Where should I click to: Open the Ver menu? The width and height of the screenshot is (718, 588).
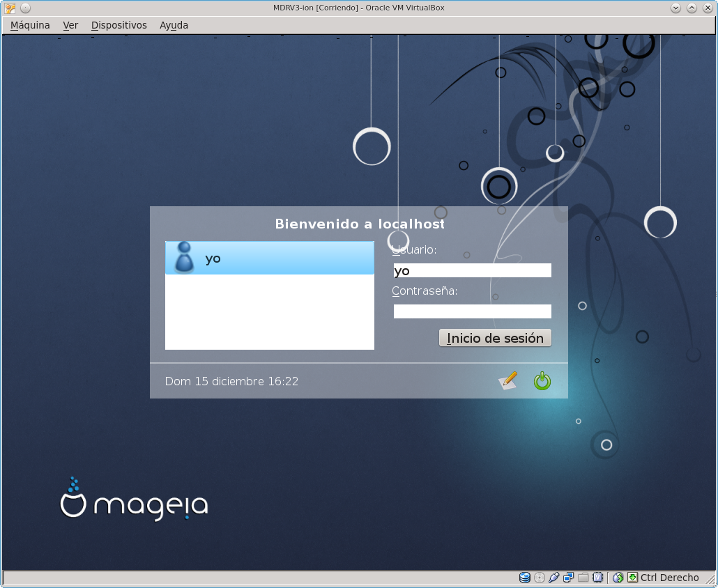70,25
